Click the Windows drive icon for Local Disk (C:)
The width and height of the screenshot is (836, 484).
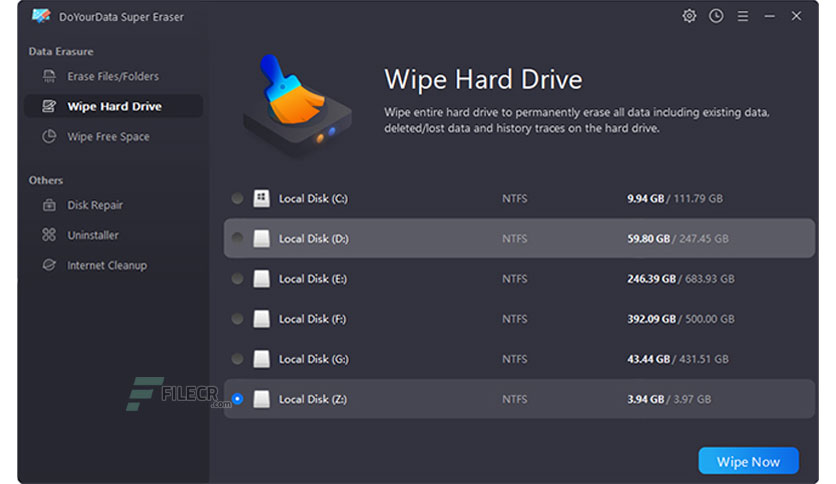pyautogui.click(x=261, y=198)
